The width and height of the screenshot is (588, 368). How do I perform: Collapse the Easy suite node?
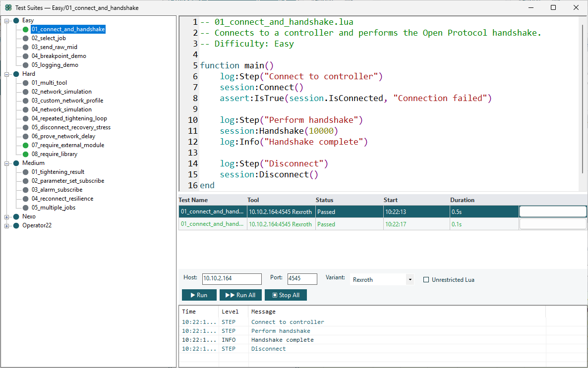tap(6, 21)
